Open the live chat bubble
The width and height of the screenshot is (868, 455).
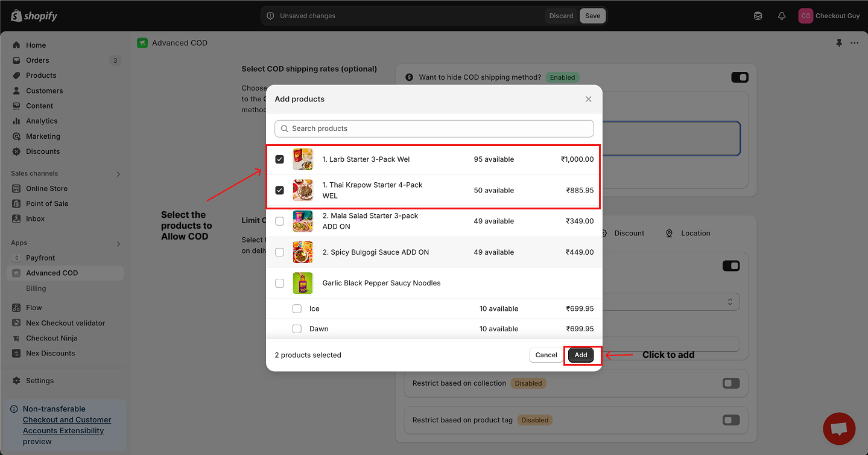click(839, 428)
